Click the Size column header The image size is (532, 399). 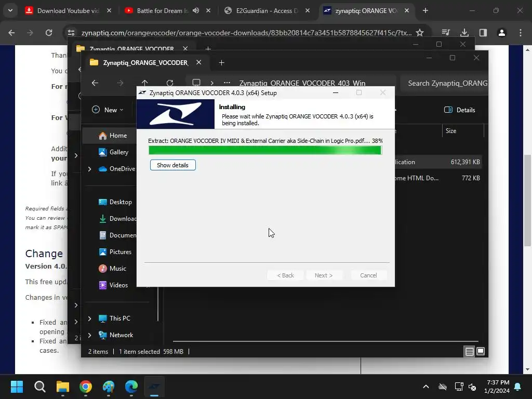tap(463, 130)
